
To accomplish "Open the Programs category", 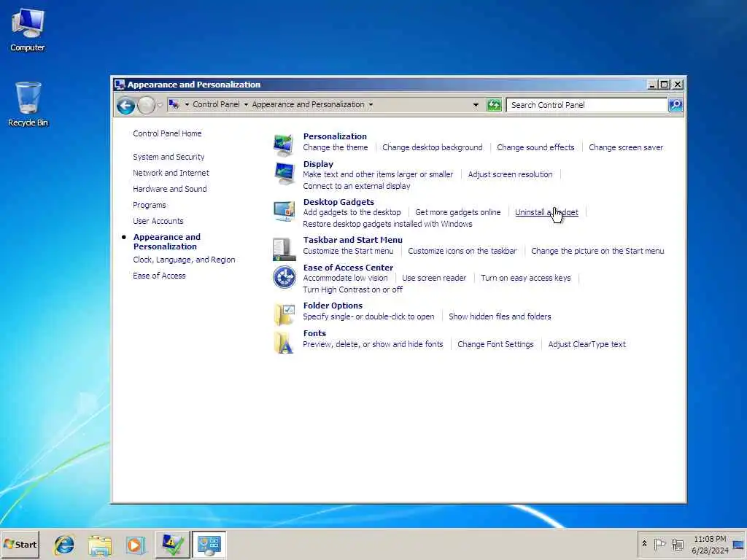I will tap(150, 205).
